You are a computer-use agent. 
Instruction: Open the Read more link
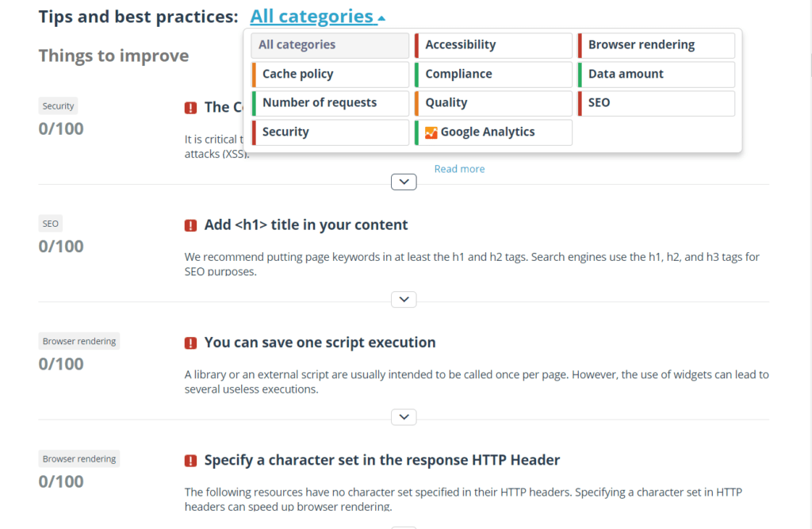(x=459, y=169)
